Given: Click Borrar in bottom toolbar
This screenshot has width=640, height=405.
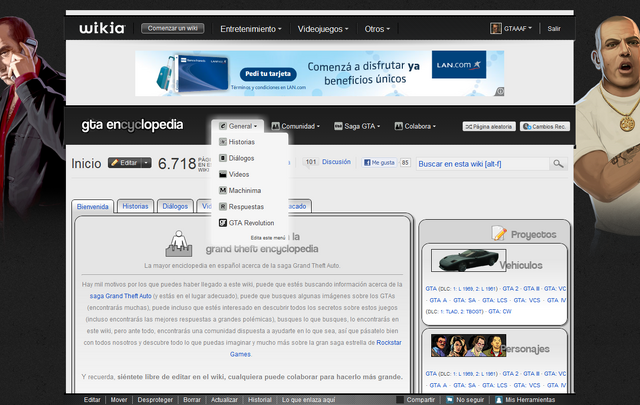Looking at the screenshot, I should coord(192,400).
